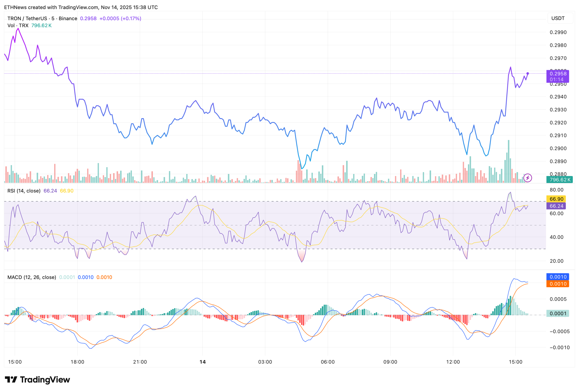Click the 09:00 label on the time axis
The height and width of the screenshot is (392, 579).
click(x=390, y=362)
